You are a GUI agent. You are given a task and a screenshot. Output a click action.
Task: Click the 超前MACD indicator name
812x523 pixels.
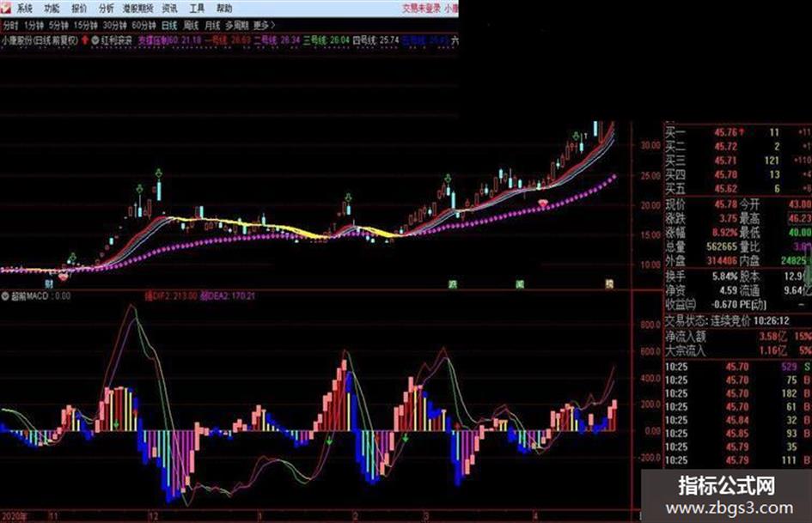[29, 296]
